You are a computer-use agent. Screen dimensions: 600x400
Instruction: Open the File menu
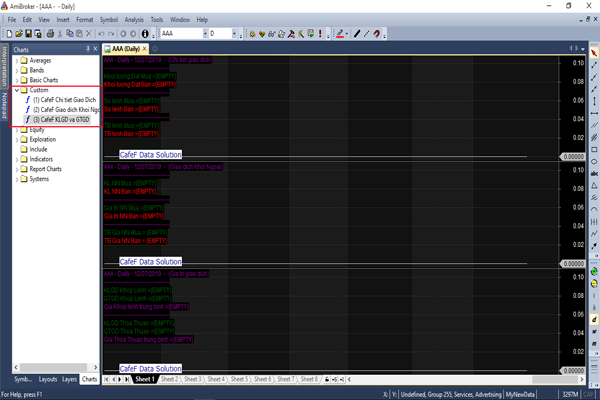(x=12, y=20)
